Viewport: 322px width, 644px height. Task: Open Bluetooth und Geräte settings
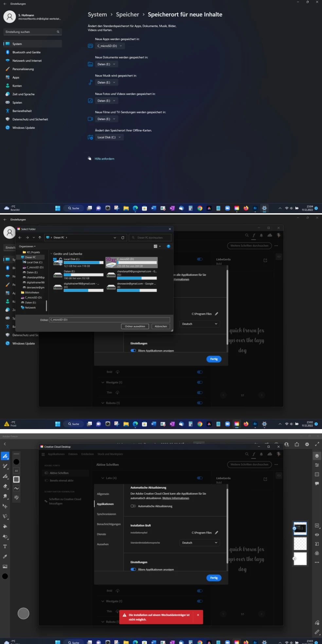pos(32,52)
